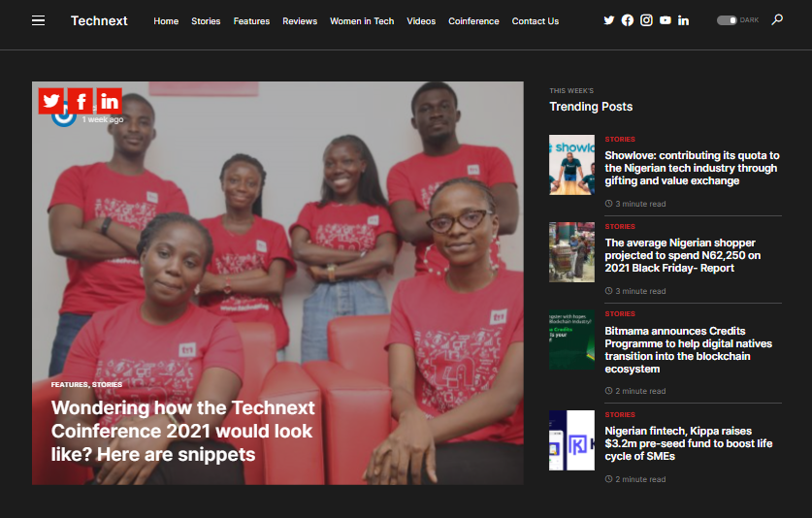The image size is (812, 518).
Task: Share featured post on Facebook
Action: click(x=81, y=101)
